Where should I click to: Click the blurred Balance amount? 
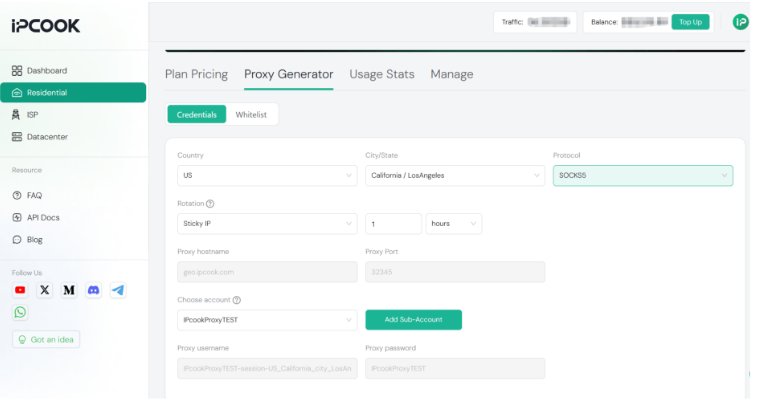(x=644, y=22)
